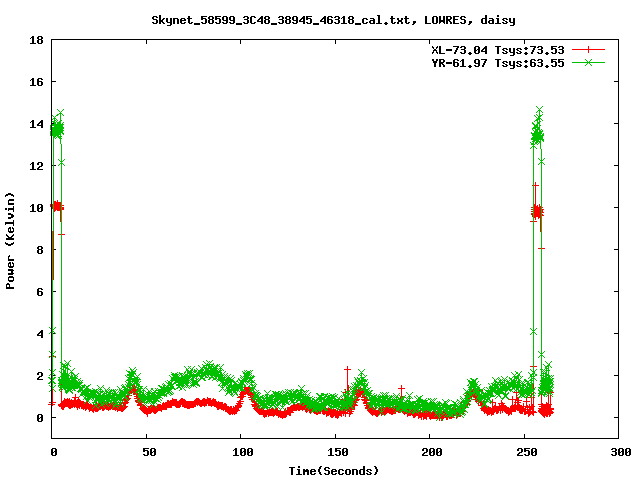The width and height of the screenshot is (640, 480).
Task: Click the y-axis tick label 12
Action: pyautogui.click(x=36, y=166)
